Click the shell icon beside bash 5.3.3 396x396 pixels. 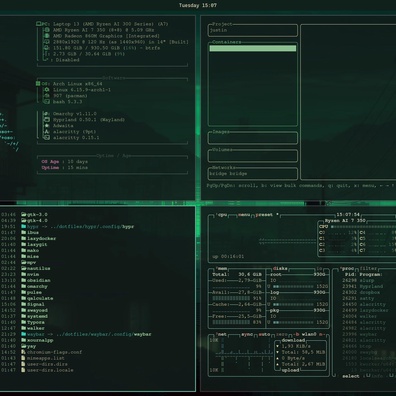point(47,102)
